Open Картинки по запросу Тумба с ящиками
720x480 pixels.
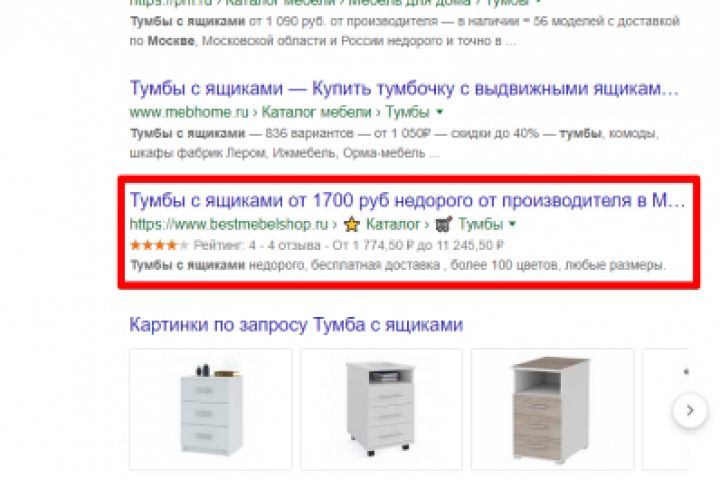[296, 325]
